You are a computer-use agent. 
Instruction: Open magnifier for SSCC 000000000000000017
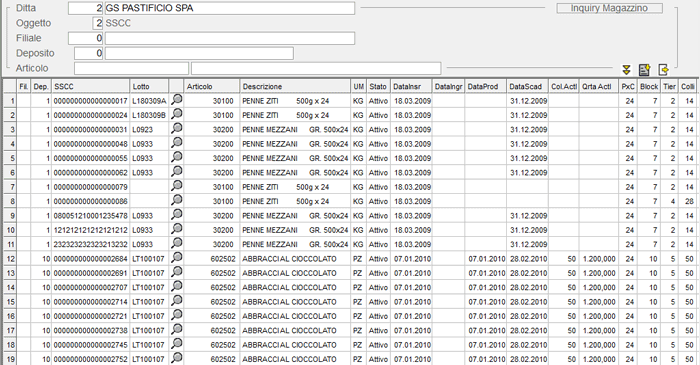point(177,100)
